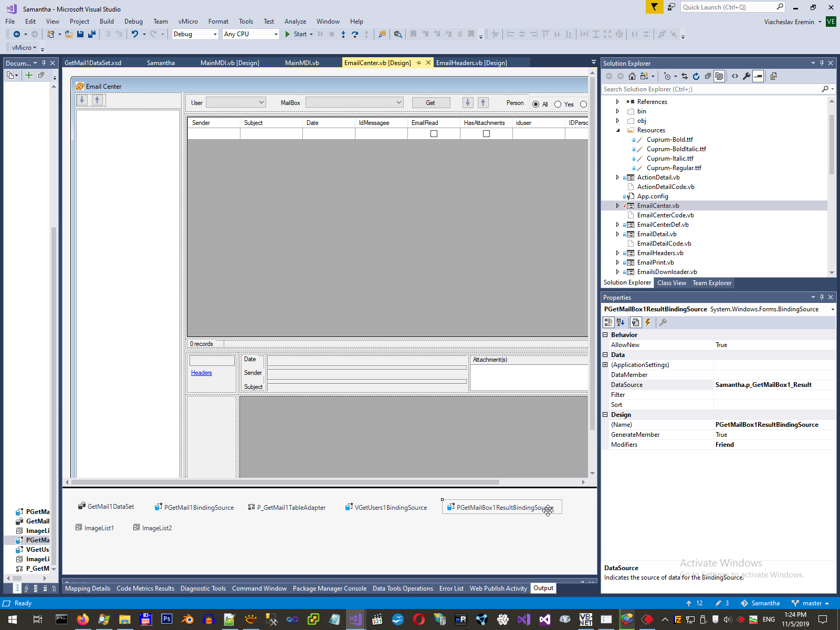The width and height of the screenshot is (840, 630).
Task: Click the Samantha repository in status bar
Action: [760, 603]
